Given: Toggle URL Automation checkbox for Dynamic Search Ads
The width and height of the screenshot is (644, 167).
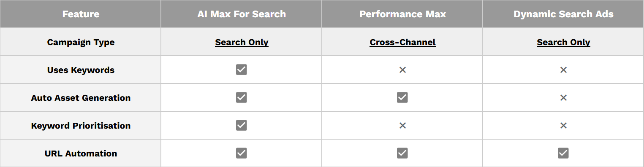Looking at the screenshot, I should click(x=563, y=153).
